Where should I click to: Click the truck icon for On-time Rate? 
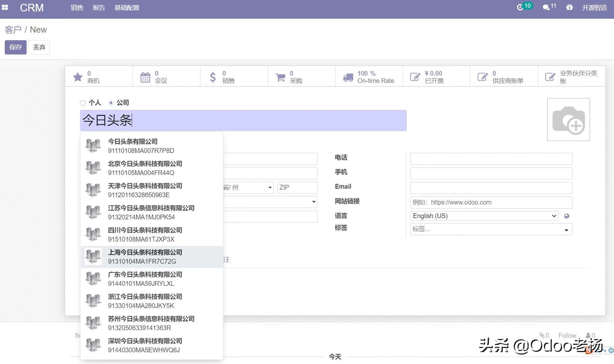point(348,77)
